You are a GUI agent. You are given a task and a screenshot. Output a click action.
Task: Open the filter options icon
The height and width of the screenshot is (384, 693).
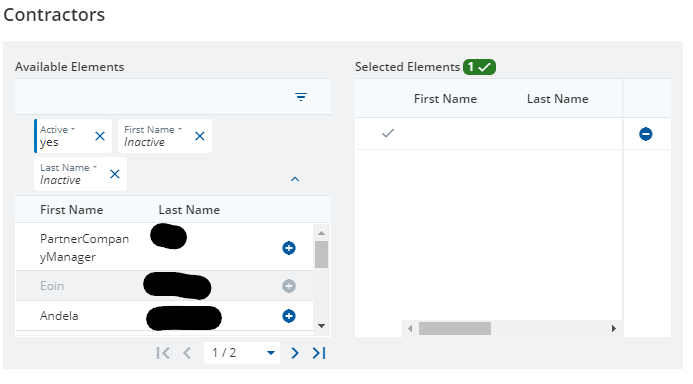301,97
